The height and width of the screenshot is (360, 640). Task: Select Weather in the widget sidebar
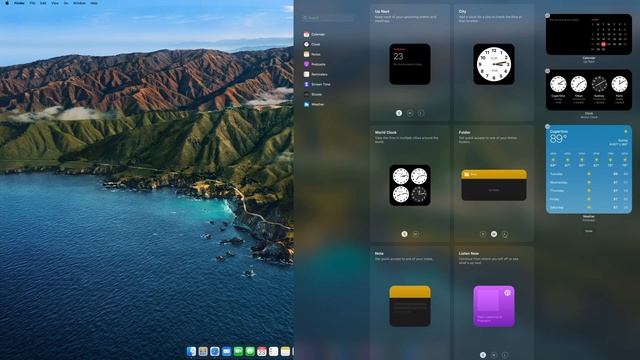click(x=314, y=104)
